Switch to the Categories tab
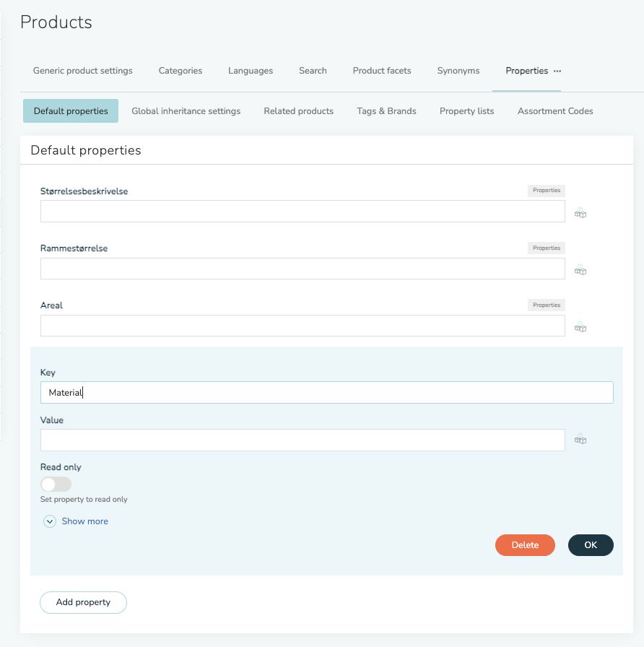 180,71
